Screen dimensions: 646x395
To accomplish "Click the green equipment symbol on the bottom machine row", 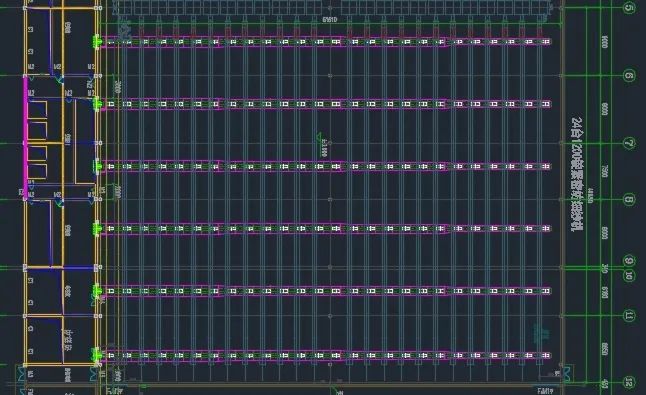I will click(x=97, y=355).
